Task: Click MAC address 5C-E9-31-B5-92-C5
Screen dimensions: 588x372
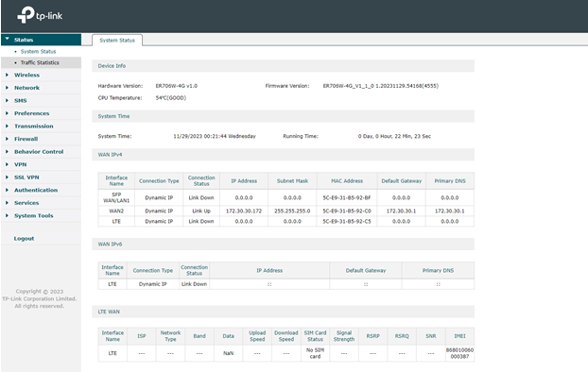Action: (347, 221)
